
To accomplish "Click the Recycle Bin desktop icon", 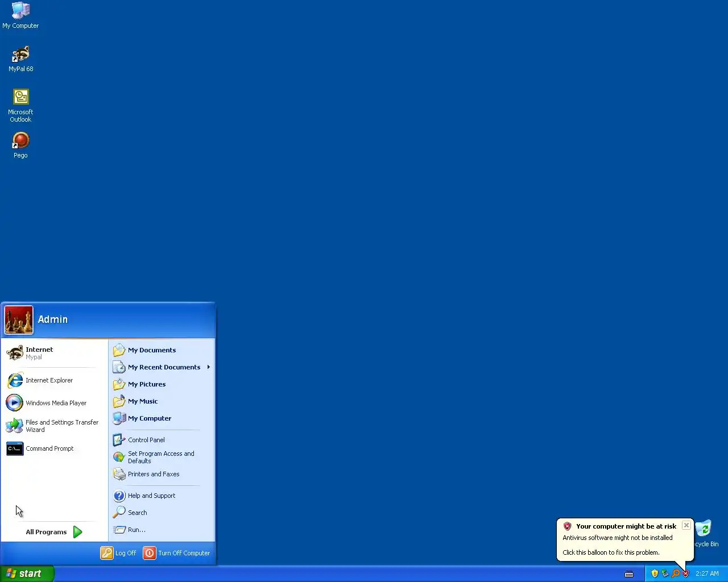I will (x=706, y=533).
